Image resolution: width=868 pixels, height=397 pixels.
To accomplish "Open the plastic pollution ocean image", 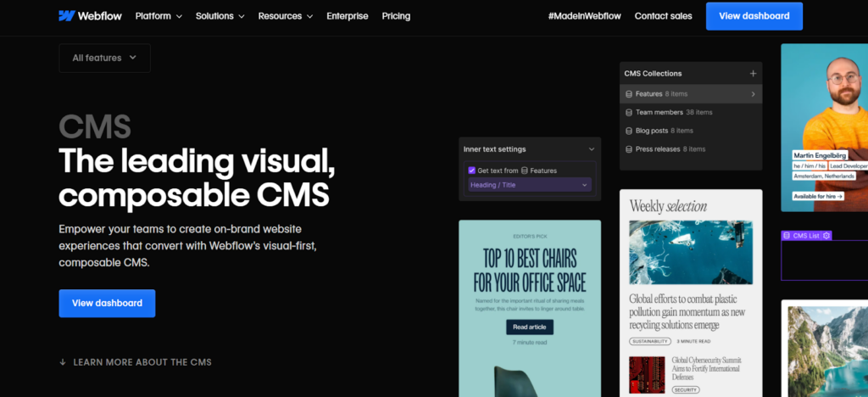I will pos(691,252).
